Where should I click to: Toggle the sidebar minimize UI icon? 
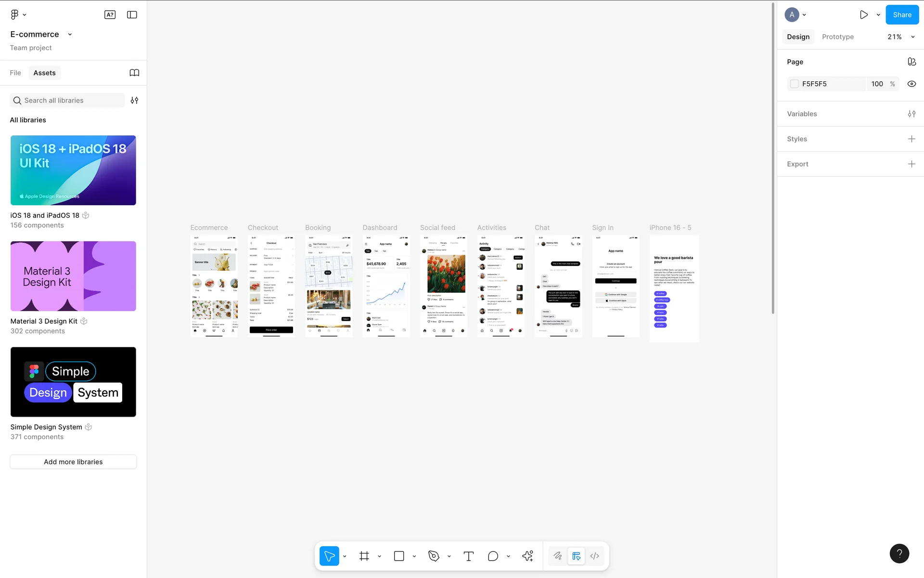(132, 15)
